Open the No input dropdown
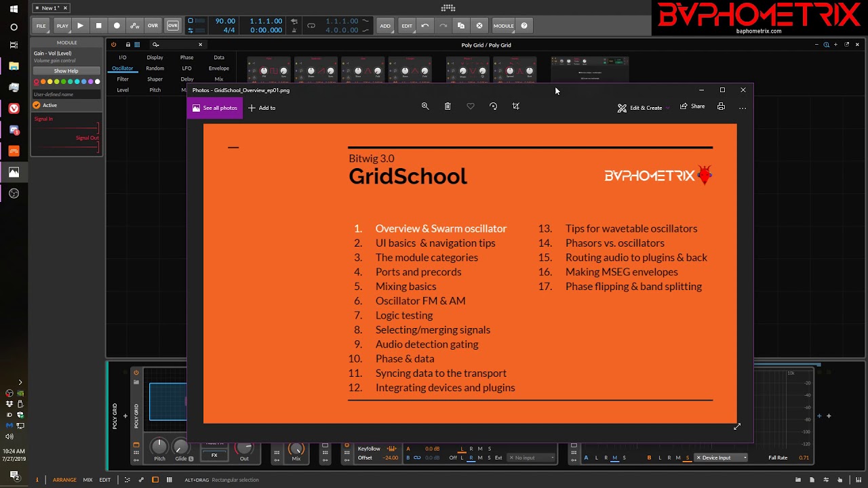Screen dimensions: 868x488 coord(532,457)
